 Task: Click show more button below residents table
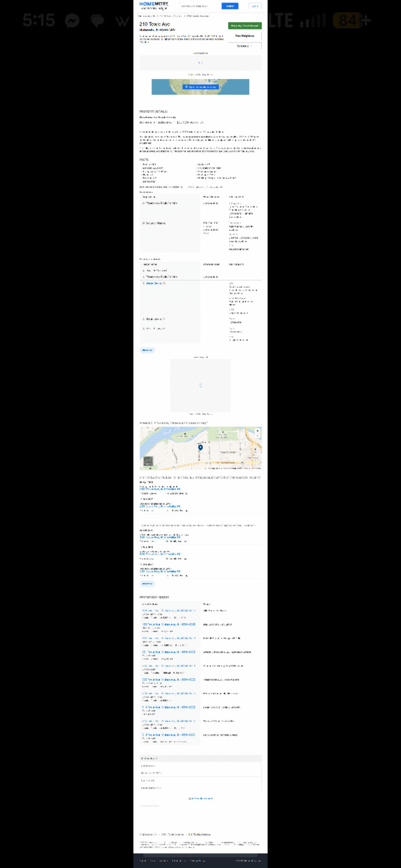pyautogui.click(x=147, y=350)
